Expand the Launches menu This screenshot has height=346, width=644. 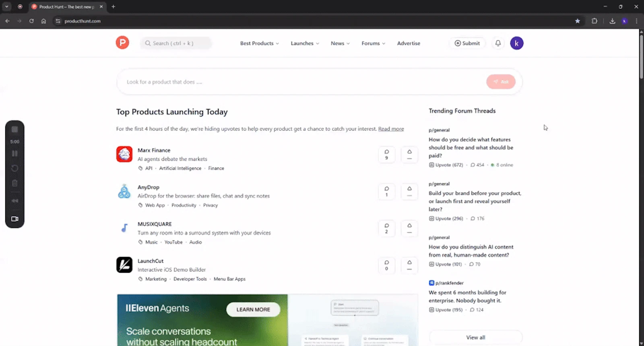click(x=305, y=43)
